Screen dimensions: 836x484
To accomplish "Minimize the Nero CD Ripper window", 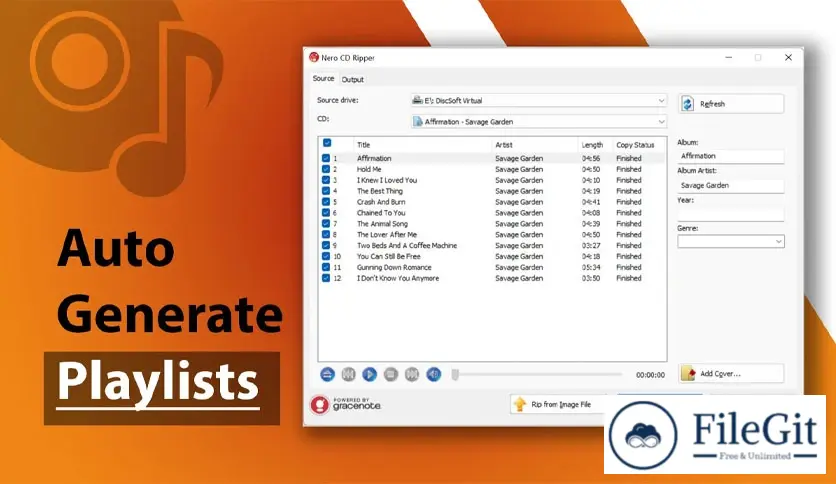I will pyautogui.click(x=729, y=58).
